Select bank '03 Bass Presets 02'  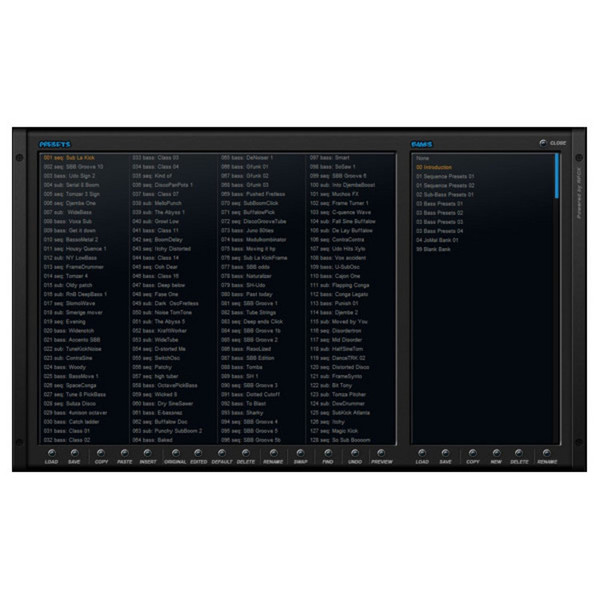[x=439, y=213]
